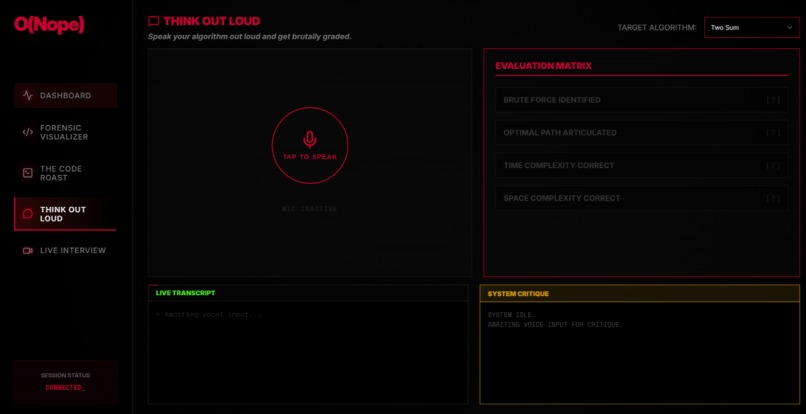Click the Forensic Visualizer code brackets icon

coord(28,132)
